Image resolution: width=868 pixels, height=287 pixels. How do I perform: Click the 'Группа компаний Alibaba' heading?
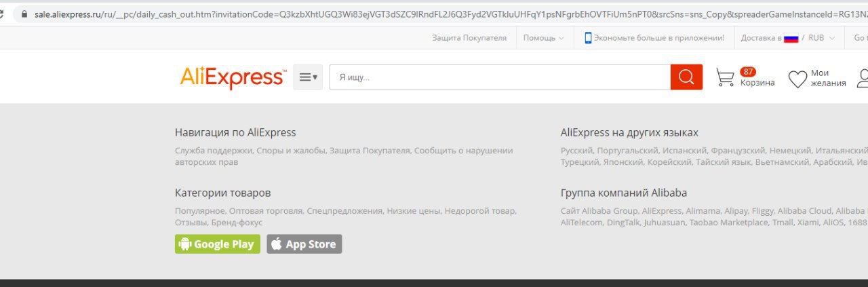[x=624, y=193]
